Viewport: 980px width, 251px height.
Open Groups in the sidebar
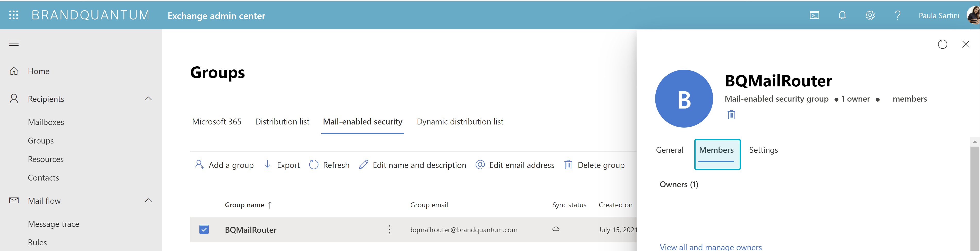[41, 140]
